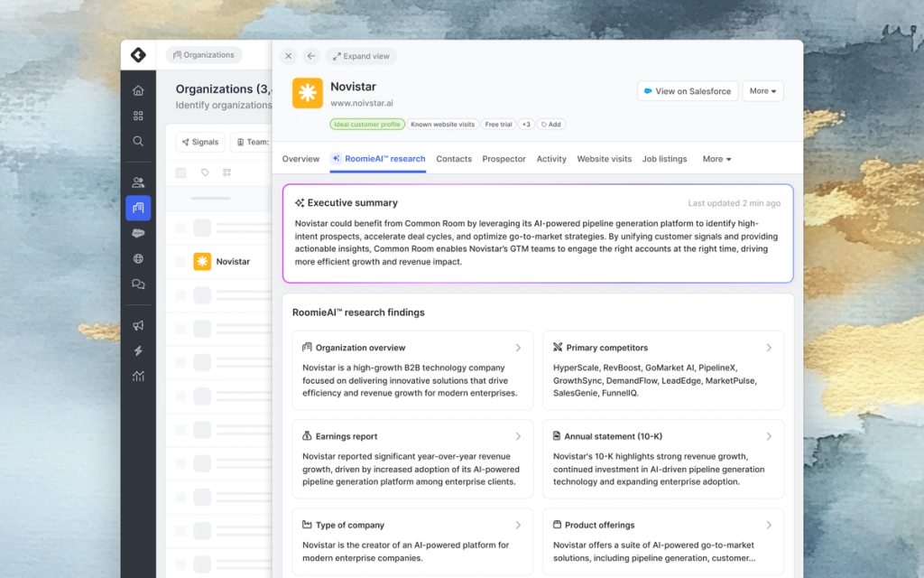
Task: Expand Primary competitors card chevron
Action: [x=769, y=348]
